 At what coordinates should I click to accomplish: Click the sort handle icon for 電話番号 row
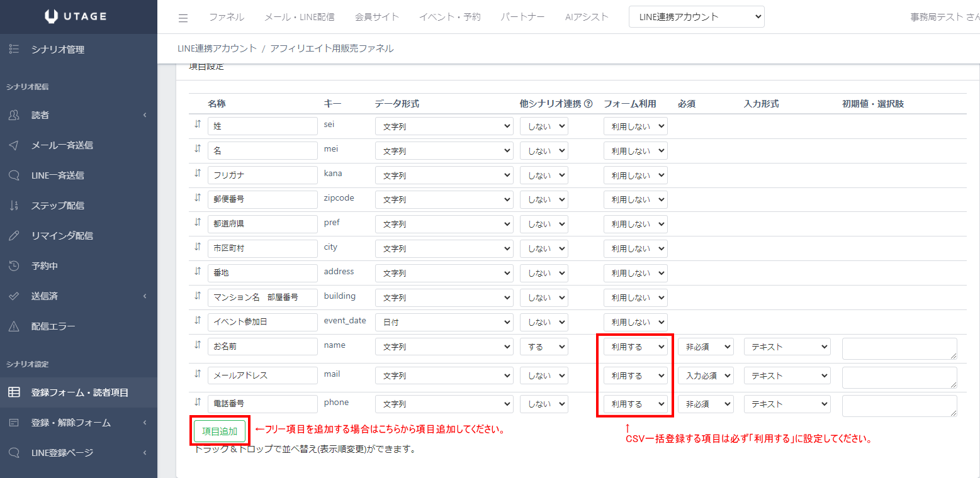(198, 403)
